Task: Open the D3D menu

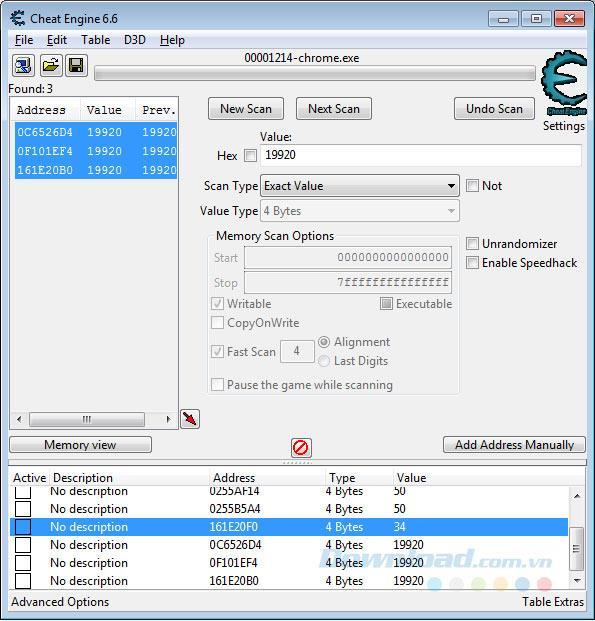Action: pyautogui.click(x=135, y=40)
